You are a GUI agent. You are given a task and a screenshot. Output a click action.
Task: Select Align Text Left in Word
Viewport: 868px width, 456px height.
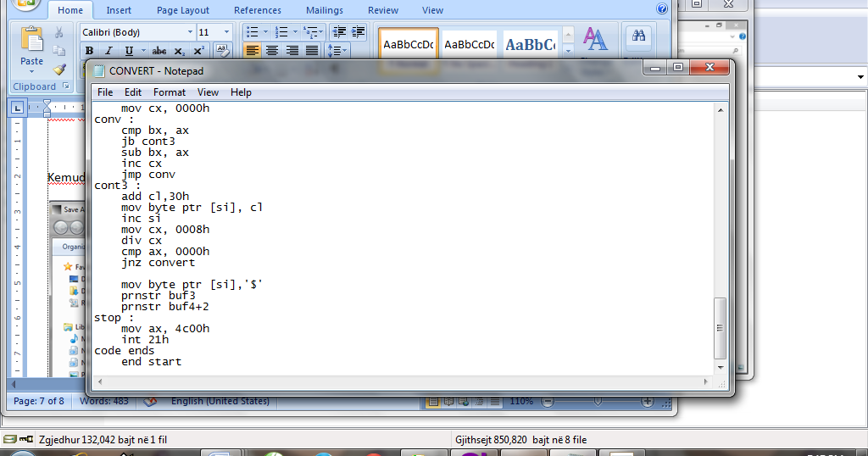tap(252, 51)
